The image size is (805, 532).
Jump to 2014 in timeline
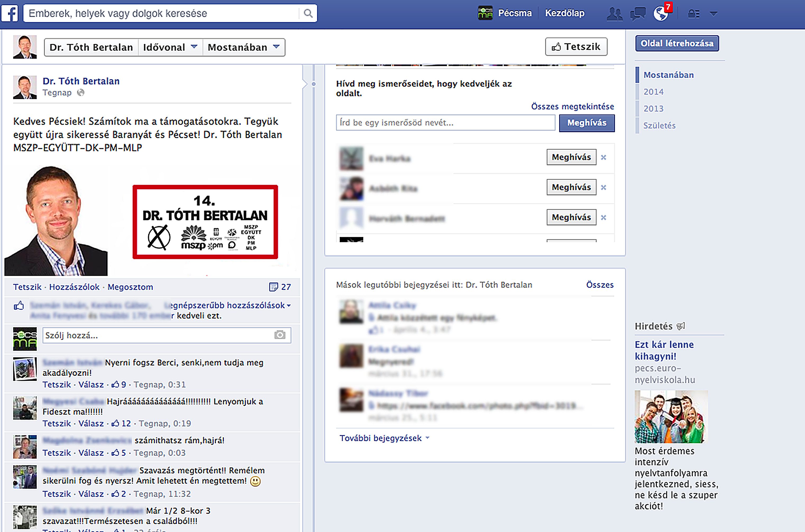point(653,92)
